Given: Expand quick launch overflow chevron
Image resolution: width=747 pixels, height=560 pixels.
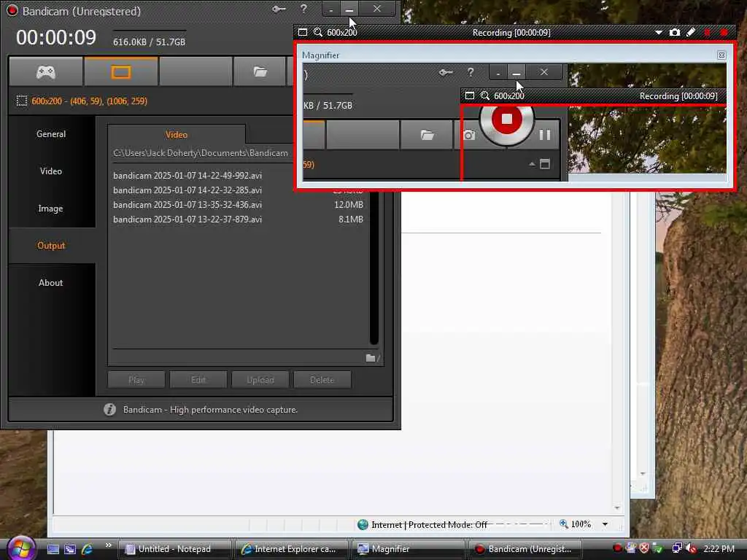Looking at the screenshot, I should (108, 545).
